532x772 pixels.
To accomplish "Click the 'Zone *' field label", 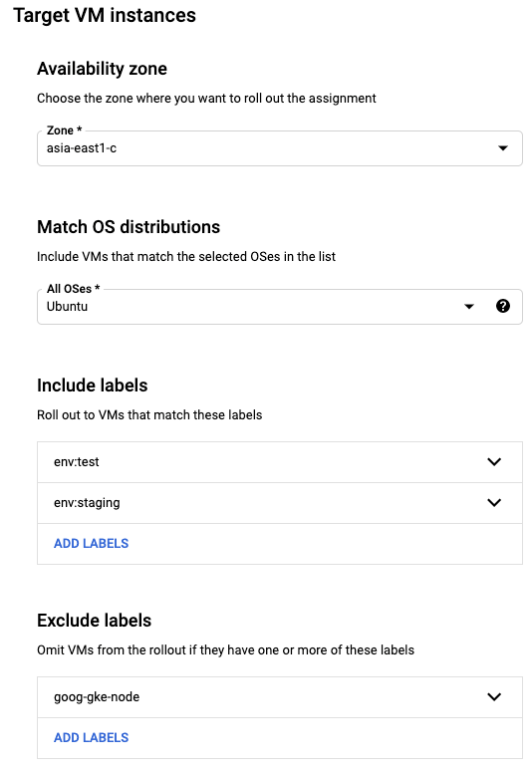I will 64,130.
